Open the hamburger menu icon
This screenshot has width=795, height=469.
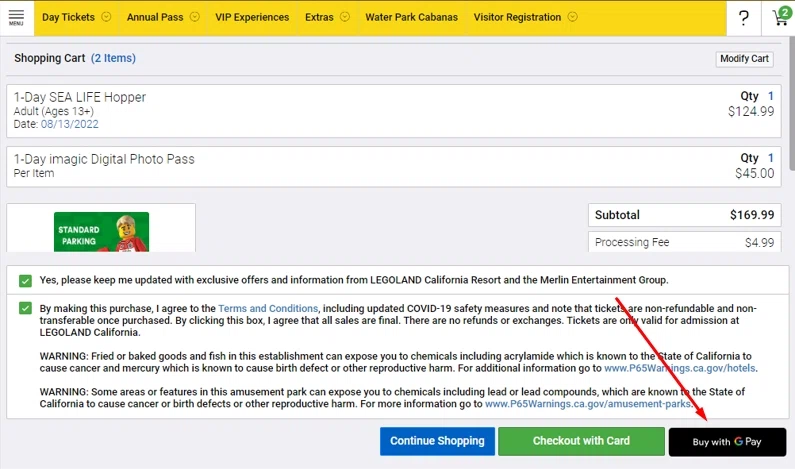tap(16, 17)
